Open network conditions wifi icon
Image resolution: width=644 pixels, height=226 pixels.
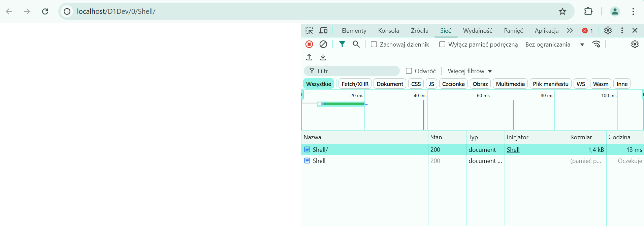(597, 44)
